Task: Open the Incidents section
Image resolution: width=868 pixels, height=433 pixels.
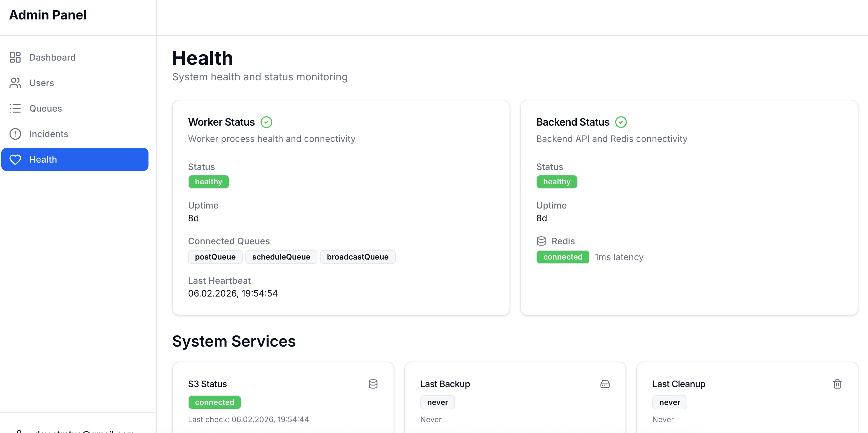Action: [48, 134]
